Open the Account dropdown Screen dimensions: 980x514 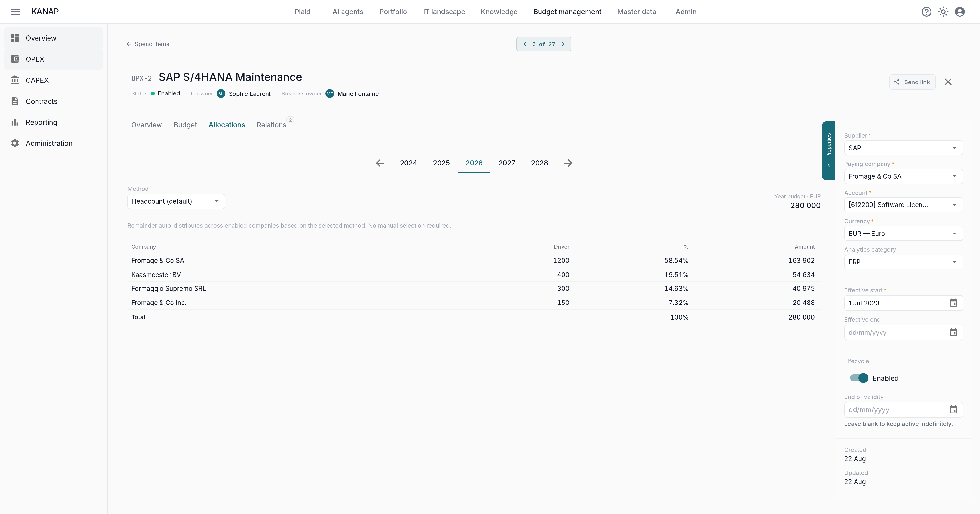tap(904, 205)
